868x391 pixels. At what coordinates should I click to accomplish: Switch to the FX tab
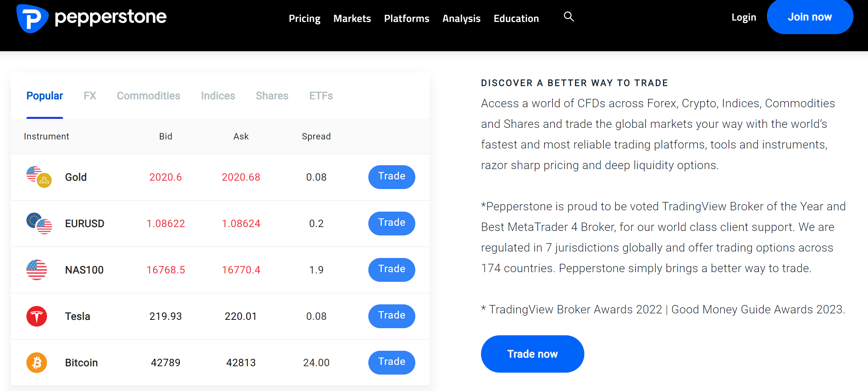(x=90, y=96)
